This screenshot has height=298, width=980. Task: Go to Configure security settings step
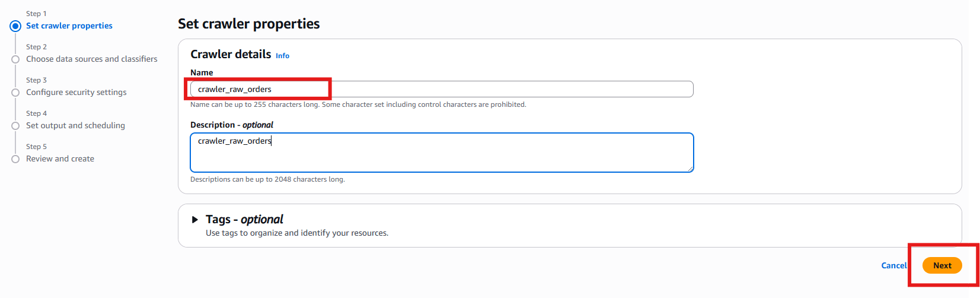pos(76,92)
